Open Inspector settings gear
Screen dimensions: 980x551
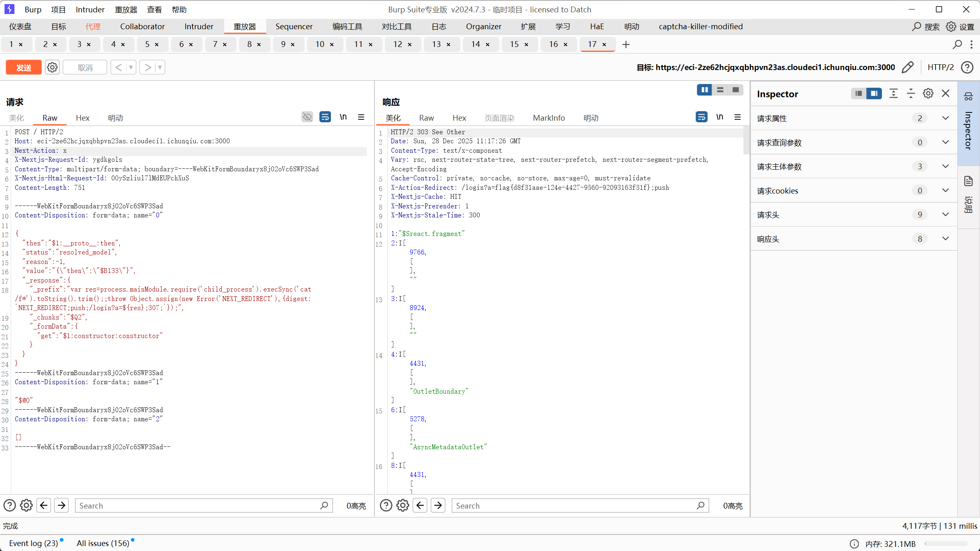point(928,93)
